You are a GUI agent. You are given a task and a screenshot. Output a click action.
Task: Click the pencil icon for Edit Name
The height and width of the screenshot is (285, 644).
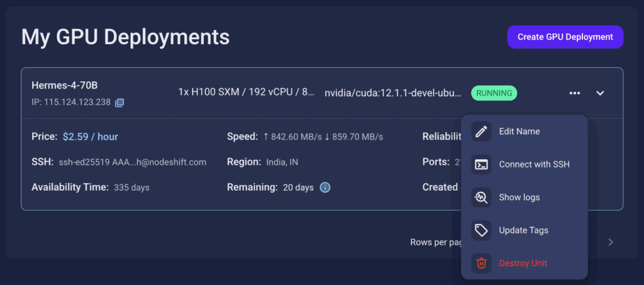click(x=481, y=131)
